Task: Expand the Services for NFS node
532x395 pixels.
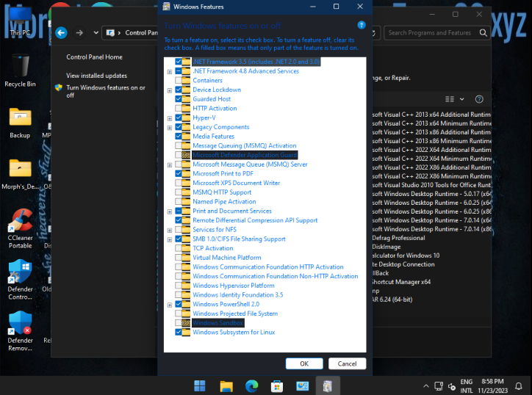Action: 170,231
